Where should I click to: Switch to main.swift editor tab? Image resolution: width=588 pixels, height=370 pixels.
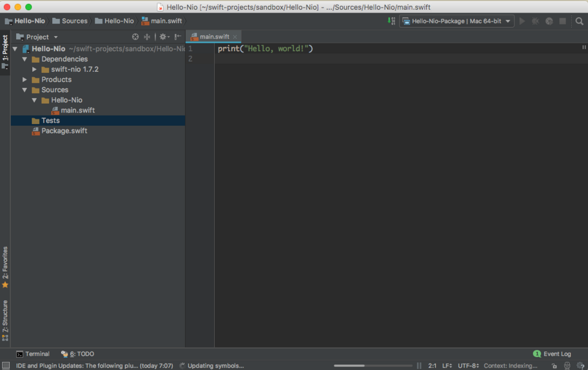point(214,37)
